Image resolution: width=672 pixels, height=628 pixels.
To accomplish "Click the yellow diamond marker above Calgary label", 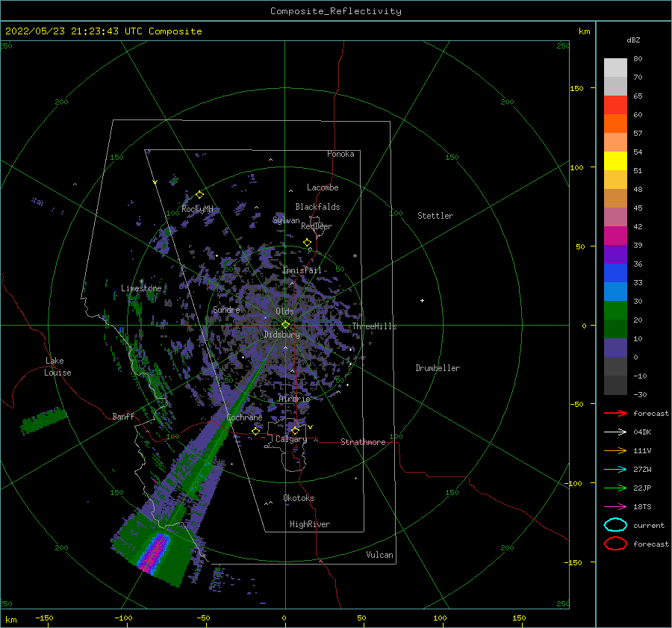I will click(x=295, y=430).
